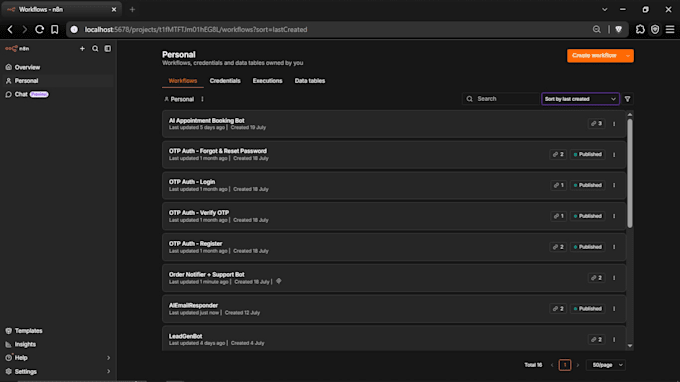Open the 50/page size dropdown
This screenshot has width=680, height=382.
pos(606,365)
